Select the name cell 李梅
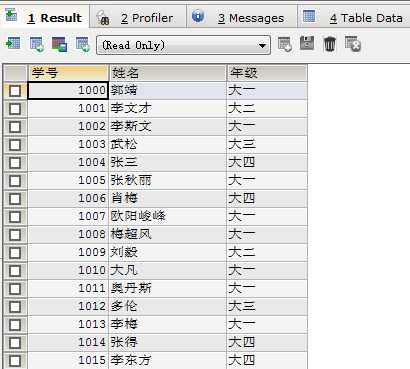 point(168,325)
